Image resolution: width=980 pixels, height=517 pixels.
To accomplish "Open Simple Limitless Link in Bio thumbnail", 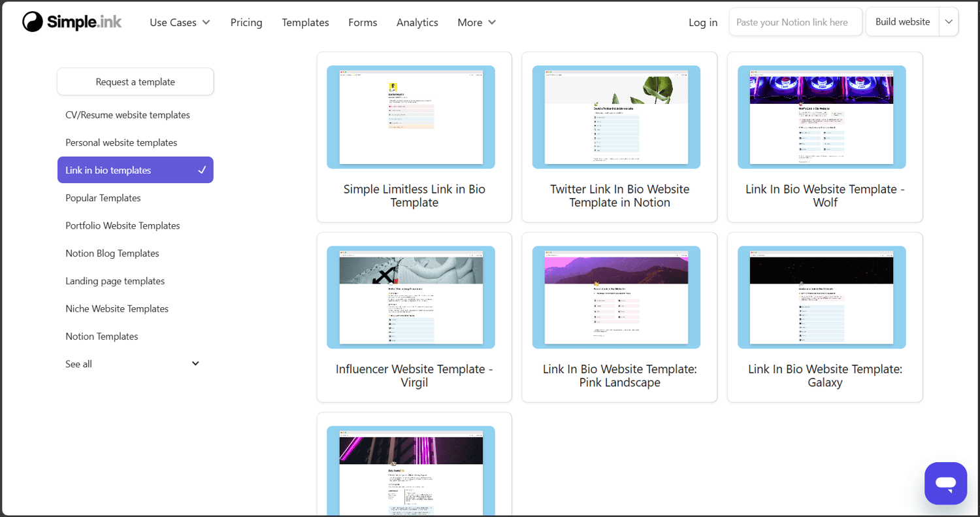I will pyautogui.click(x=411, y=117).
